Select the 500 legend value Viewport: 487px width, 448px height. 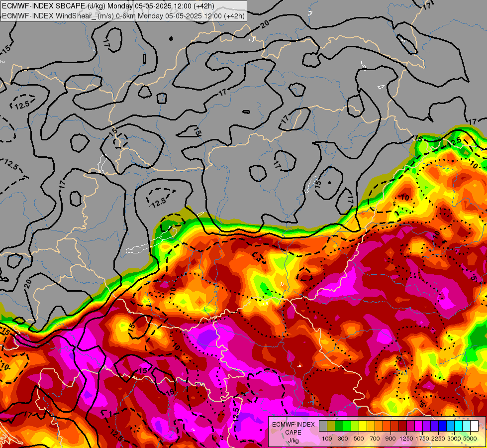click(359, 439)
